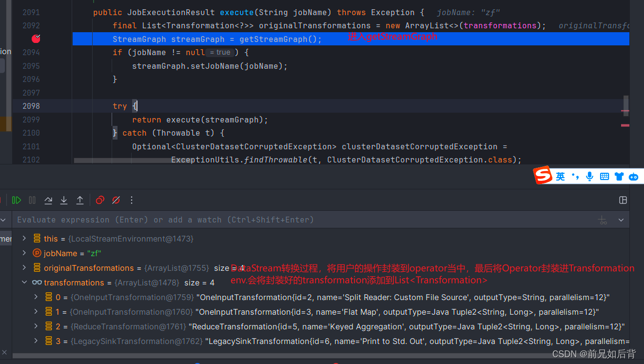Click the 'catch (Throwable t)' line
This screenshot has height=364, width=644.
click(x=168, y=133)
